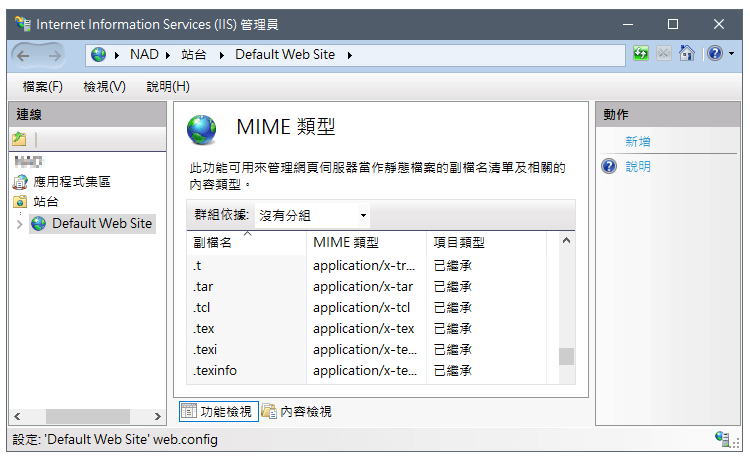Switch to 內容檢視 tab

[297, 411]
